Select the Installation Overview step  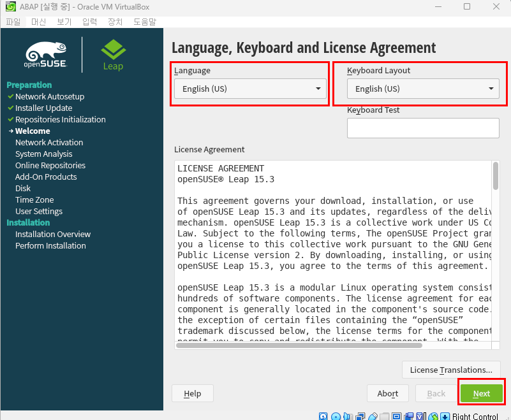[53, 234]
